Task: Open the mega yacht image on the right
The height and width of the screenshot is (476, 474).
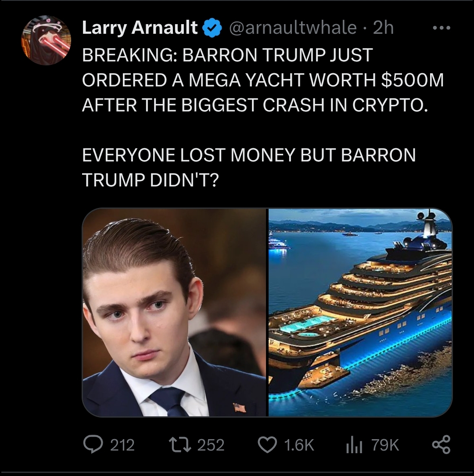Action: click(x=360, y=312)
